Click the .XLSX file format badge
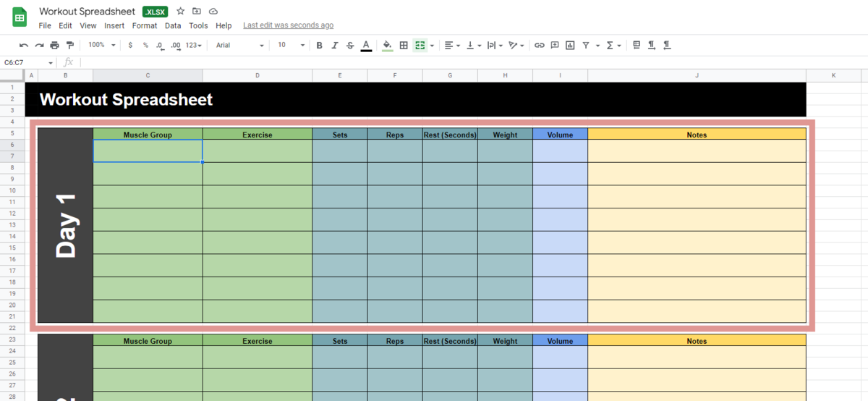Screen dimensions: 868x401 point(155,12)
